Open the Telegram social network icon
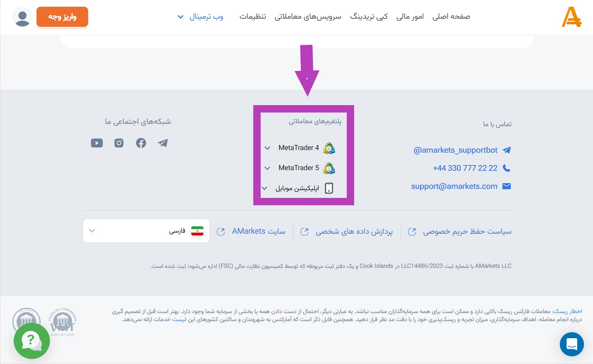Screen dimensions: 593x364 coord(163,143)
